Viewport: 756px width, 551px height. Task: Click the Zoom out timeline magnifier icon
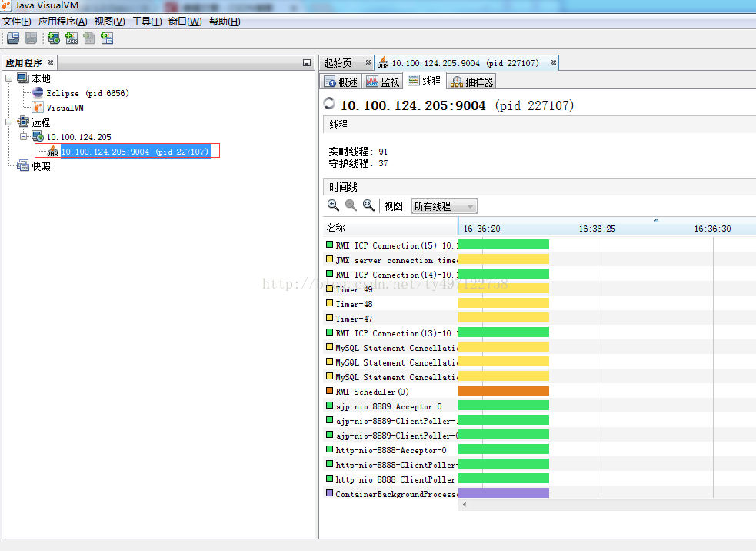click(x=351, y=205)
